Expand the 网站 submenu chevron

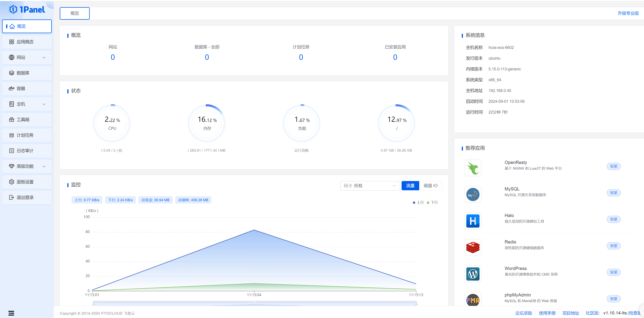tap(44, 58)
